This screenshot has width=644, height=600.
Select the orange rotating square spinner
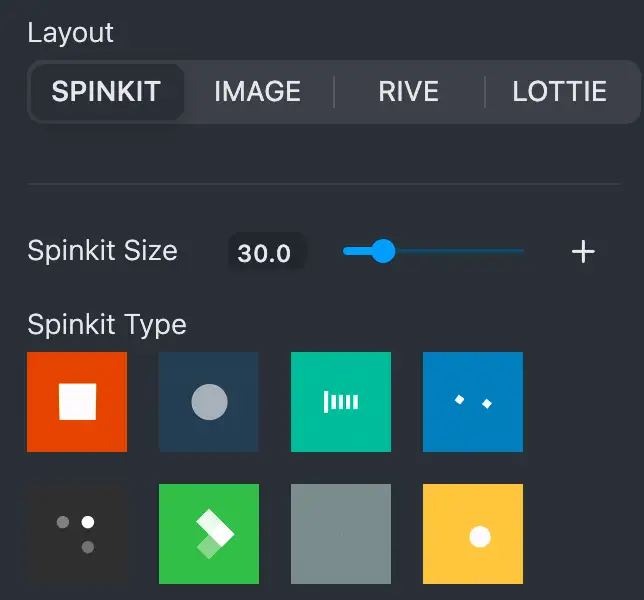[x=77, y=402]
